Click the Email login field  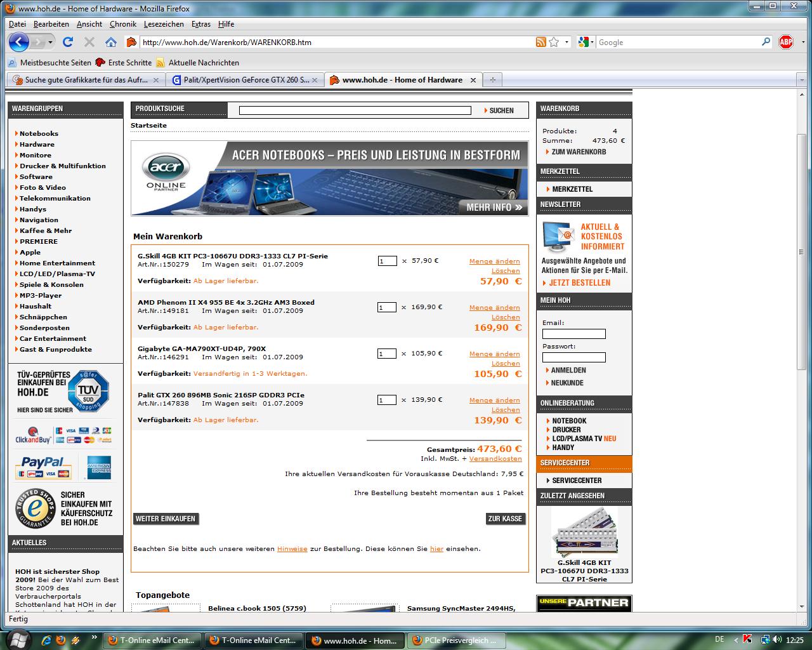(574, 334)
